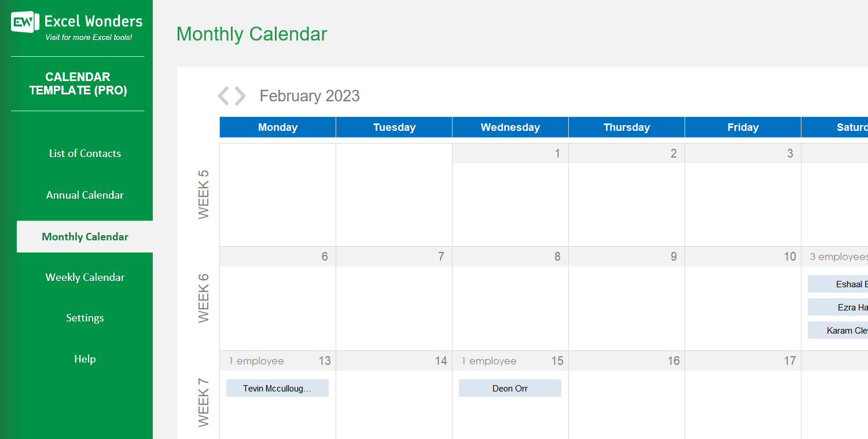Go to previous month using left chevron
868x439 pixels.
click(225, 96)
